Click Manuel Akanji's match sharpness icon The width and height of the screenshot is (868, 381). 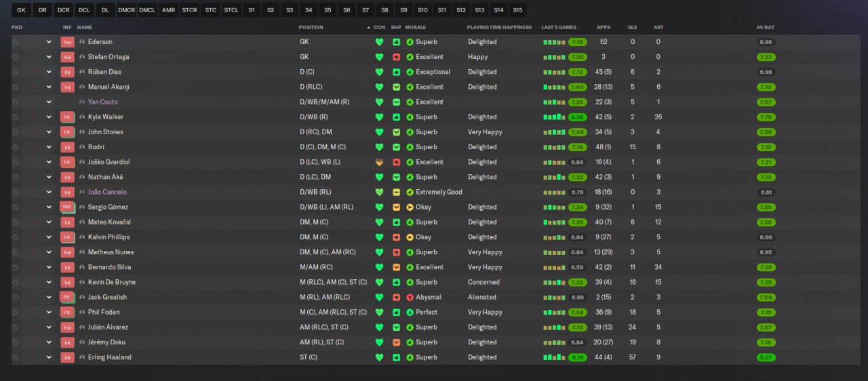(396, 87)
